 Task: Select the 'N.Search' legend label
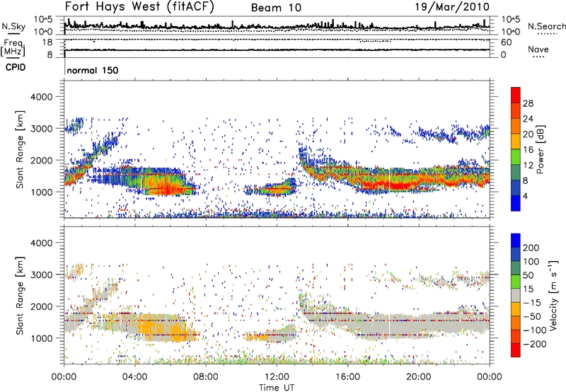[546, 26]
